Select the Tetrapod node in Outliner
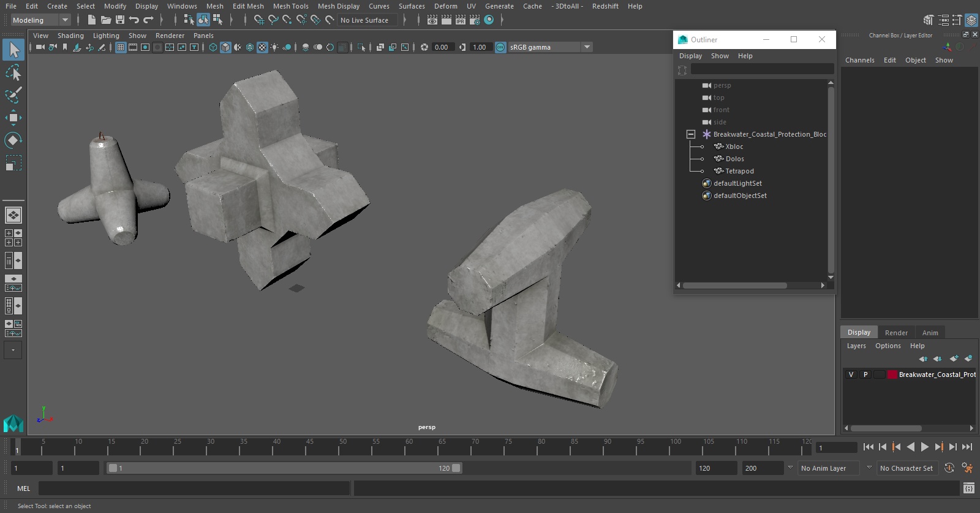The width and height of the screenshot is (980, 513). (x=739, y=171)
